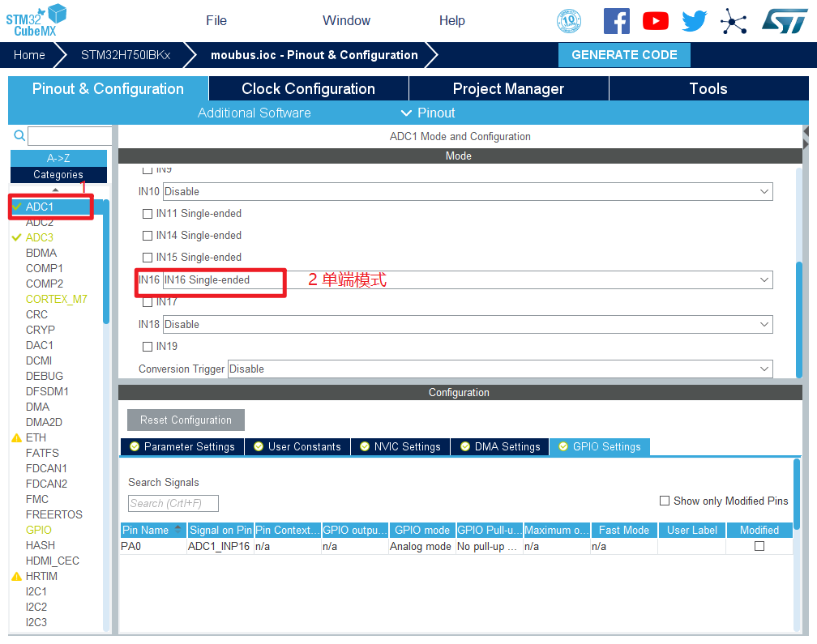Click the ST community network icon
The width and height of the screenshot is (817, 644).
point(734,21)
